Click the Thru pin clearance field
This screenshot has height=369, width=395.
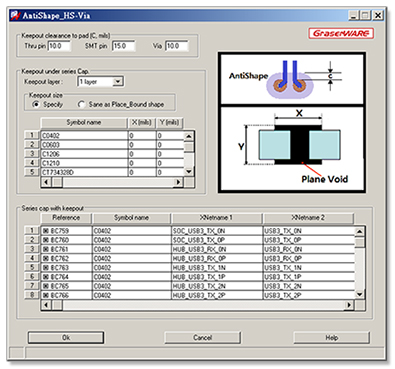59,46
